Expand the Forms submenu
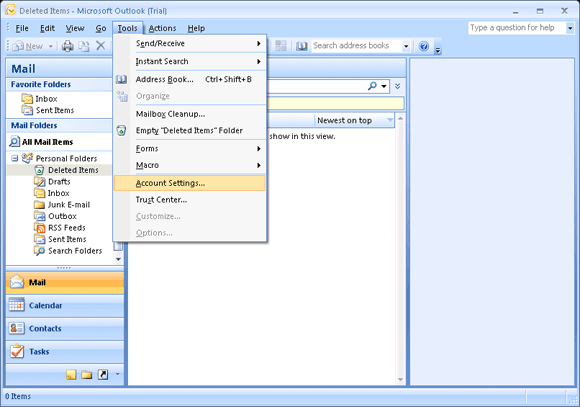The height and width of the screenshot is (407, 580). pos(190,148)
